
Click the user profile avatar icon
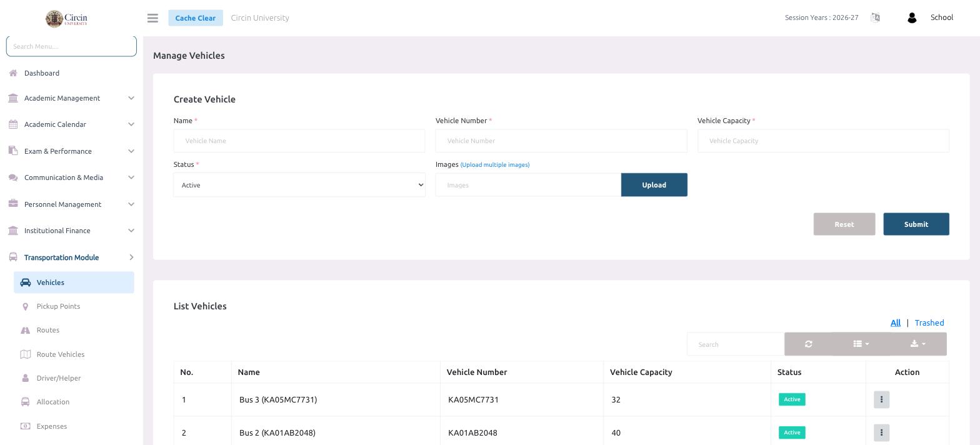tap(911, 18)
